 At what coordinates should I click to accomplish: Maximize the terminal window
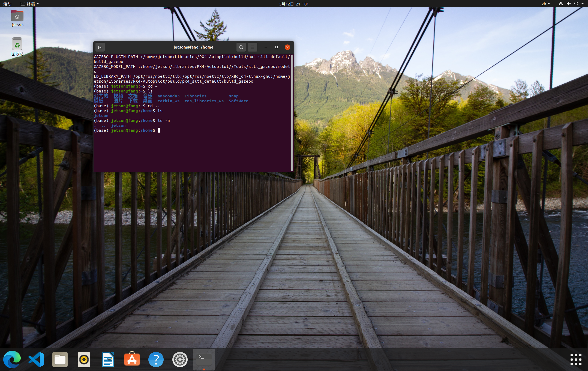click(276, 47)
